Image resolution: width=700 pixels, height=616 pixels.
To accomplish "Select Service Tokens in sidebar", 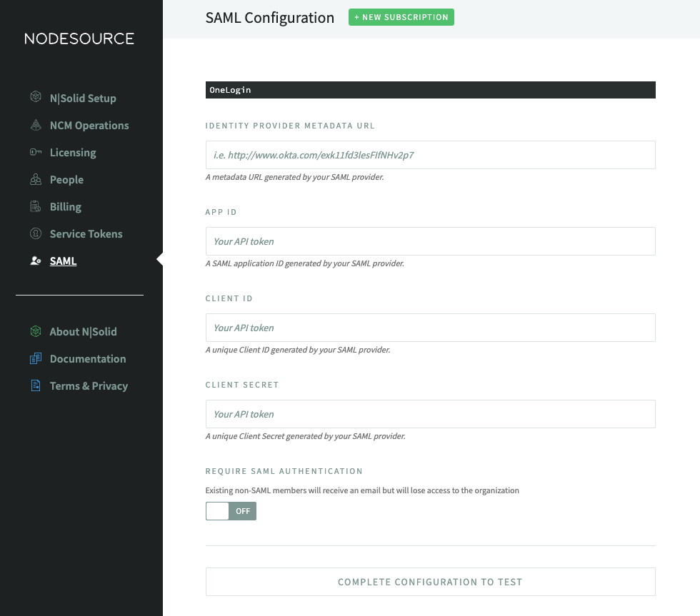I will 86,233.
